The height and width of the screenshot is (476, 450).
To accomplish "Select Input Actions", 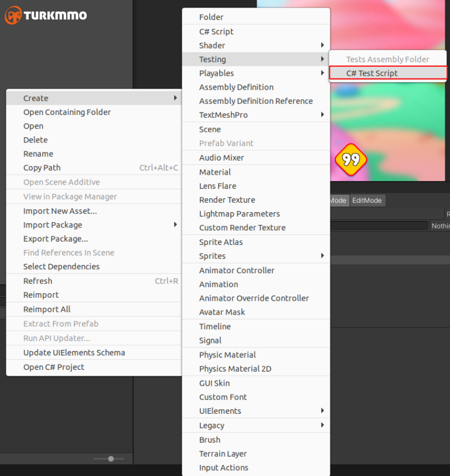I will coord(256,468).
